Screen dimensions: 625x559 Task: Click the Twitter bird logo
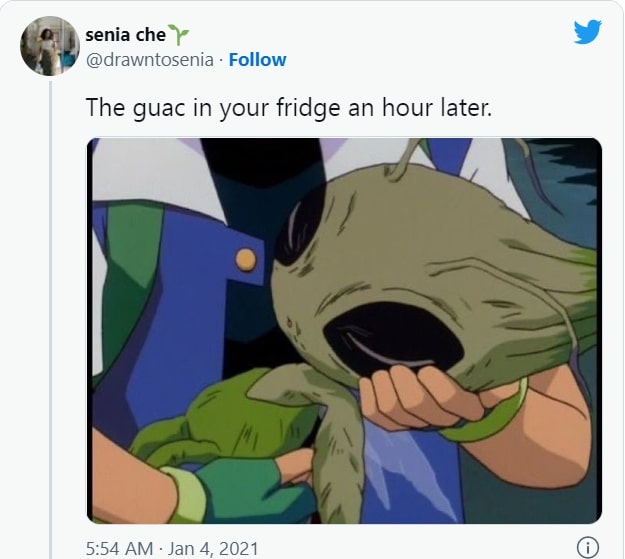pos(588,31)
